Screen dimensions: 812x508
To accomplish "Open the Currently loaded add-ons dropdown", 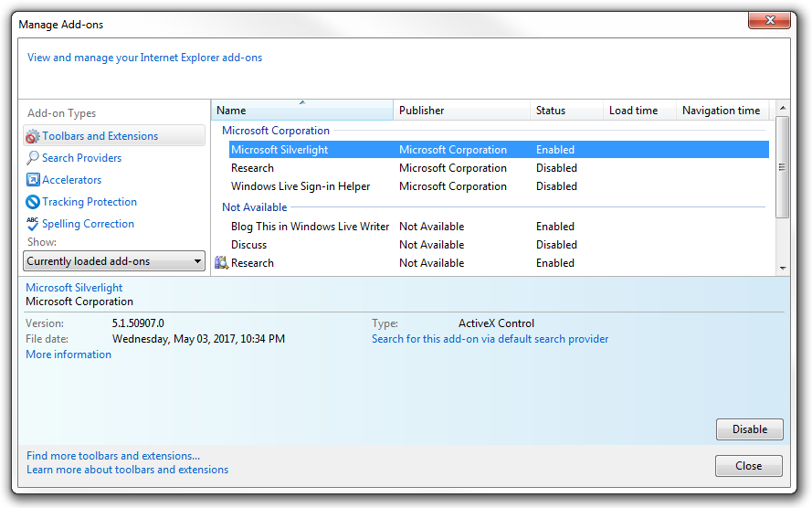I will [114, 261].
